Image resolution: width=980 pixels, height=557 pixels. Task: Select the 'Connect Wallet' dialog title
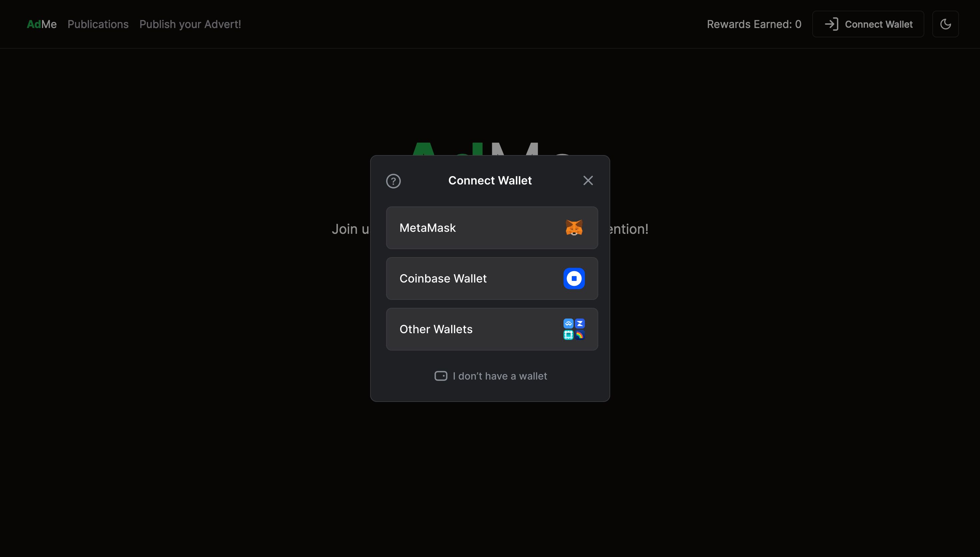coord(490,180)
